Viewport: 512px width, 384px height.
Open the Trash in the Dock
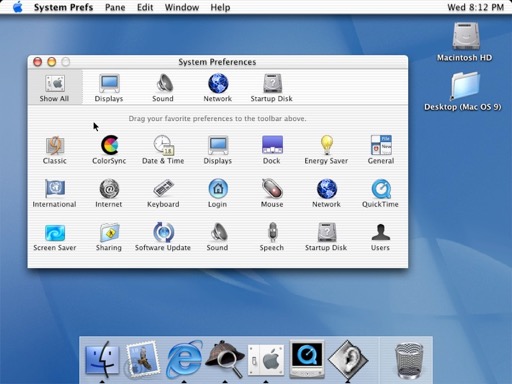[409, 361]
